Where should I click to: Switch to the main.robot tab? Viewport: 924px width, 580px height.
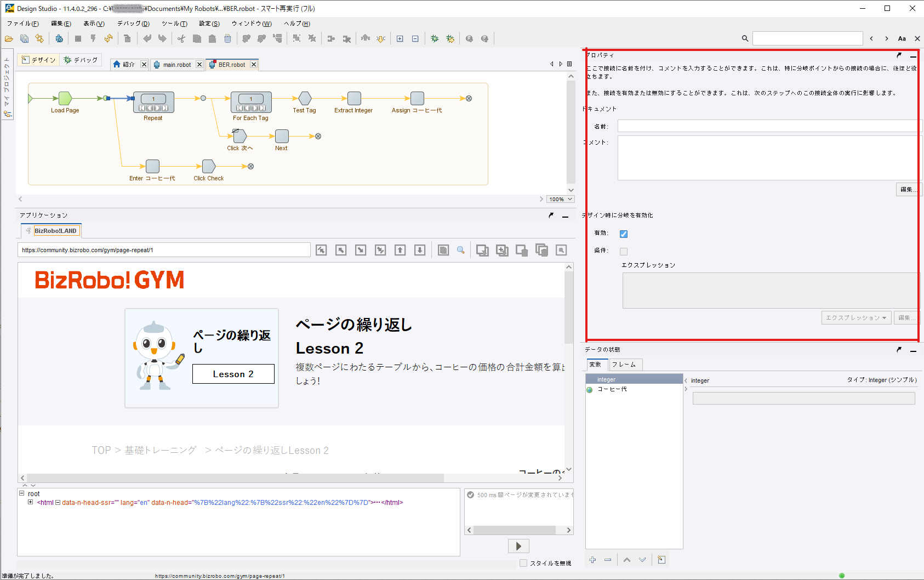[x=177, y=65]
